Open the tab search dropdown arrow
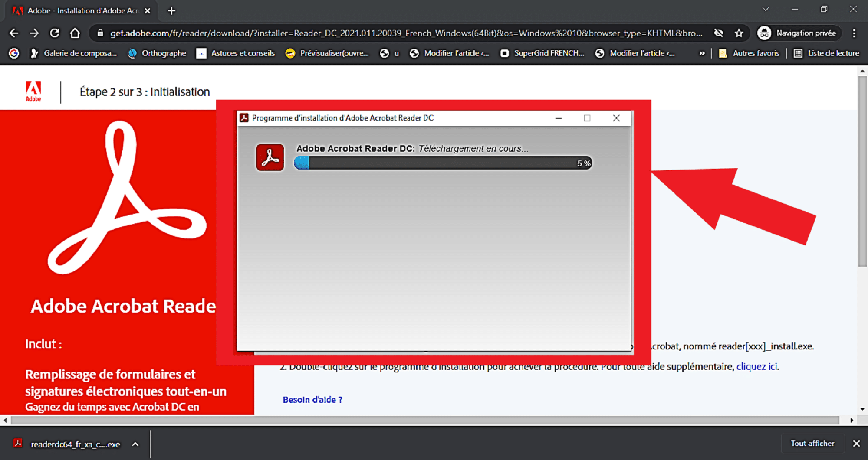Screen dimensions: 868x460 pos(766,9)
